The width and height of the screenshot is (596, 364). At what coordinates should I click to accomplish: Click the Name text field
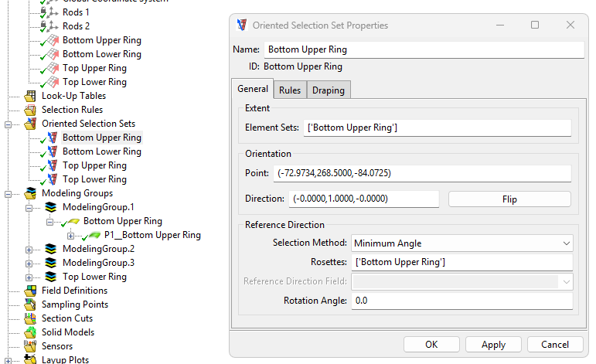pyautogui.click(x=423, y=49)
